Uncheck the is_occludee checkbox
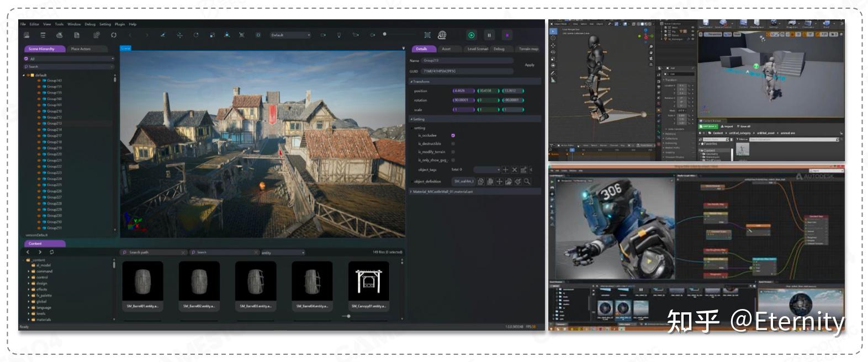 [x=453, y=135]
